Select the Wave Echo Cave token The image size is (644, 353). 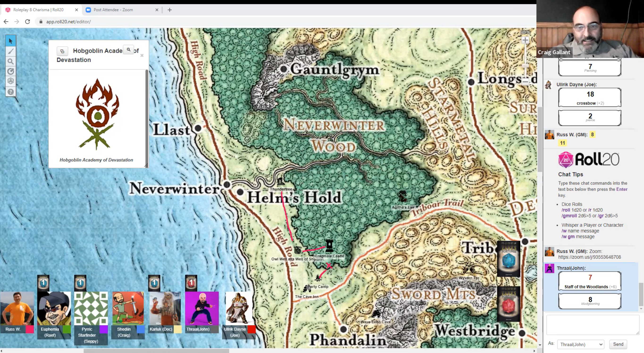[x=376, y=314]
